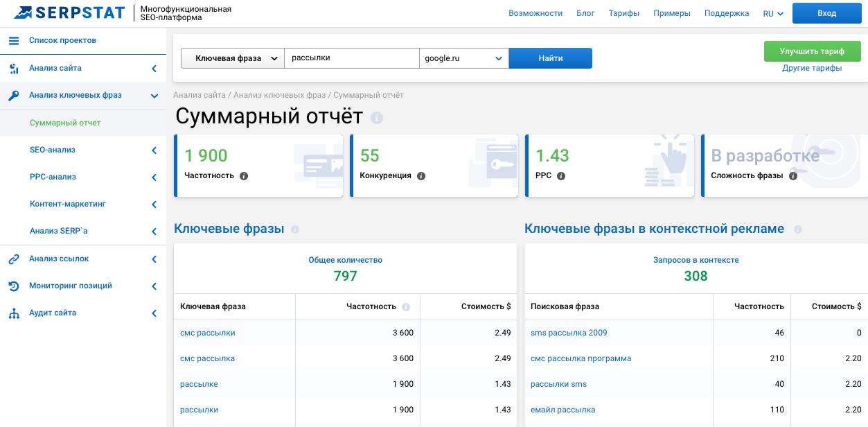Open the смс рассылки keyword link
The height and width of the screenshot is (427, 868).
click(207, 333)
